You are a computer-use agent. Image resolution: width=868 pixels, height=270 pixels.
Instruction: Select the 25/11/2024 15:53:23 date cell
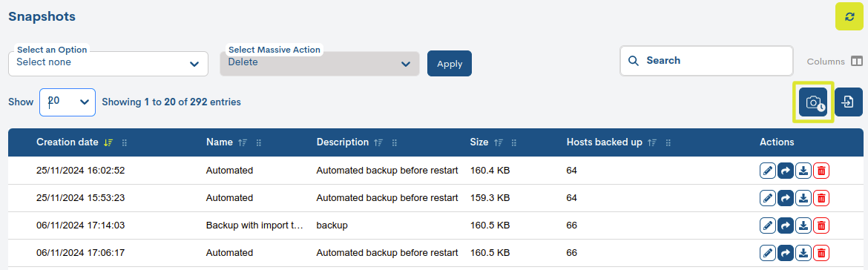[81, 197]
